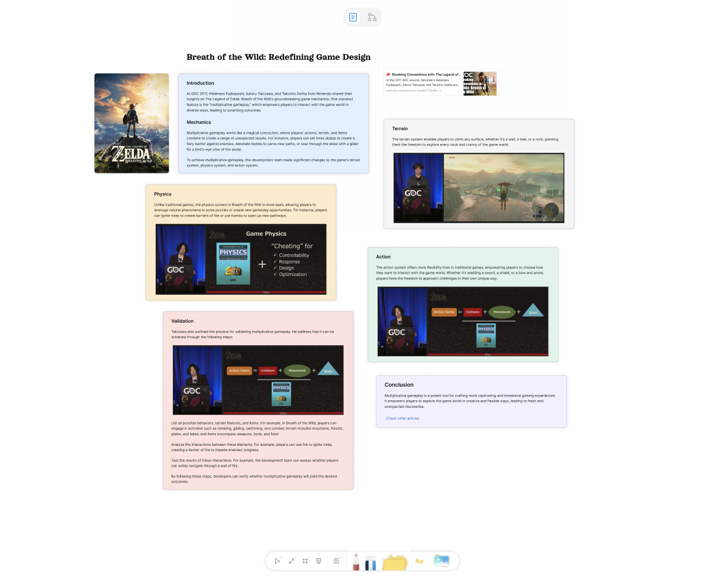The image size is (728, 579).
Task: Click paragraph starting 'To achieve multiplicative gameplay'
Action: 273,163
